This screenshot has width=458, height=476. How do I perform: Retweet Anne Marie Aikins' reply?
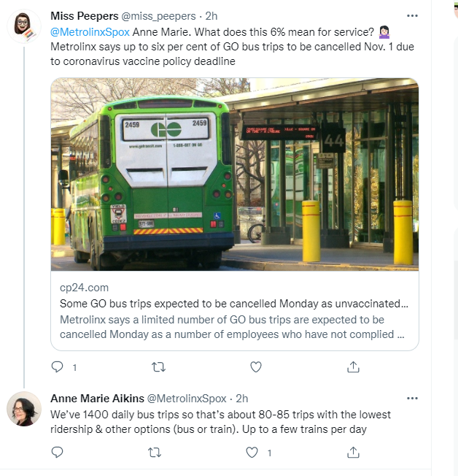pyautogui.click(x=155, y=453)
